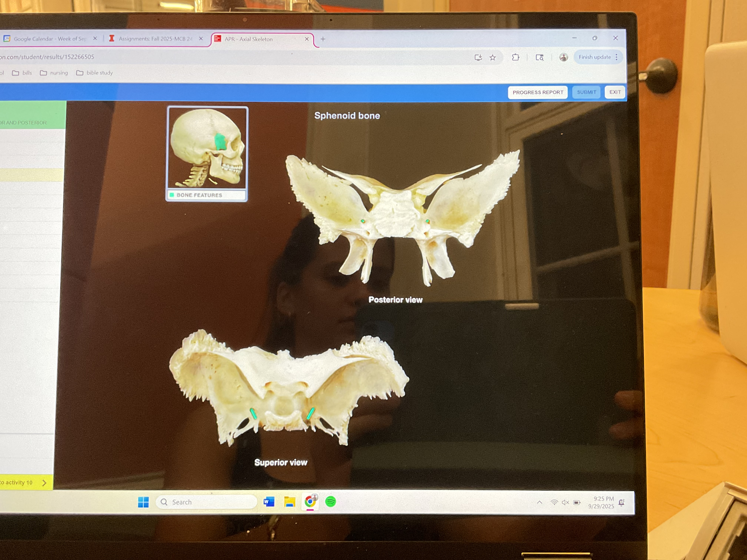The width and height of the screenshot is (747, 560).
Task: Click the SUBMIT button
Action: (x=586, y=92)
